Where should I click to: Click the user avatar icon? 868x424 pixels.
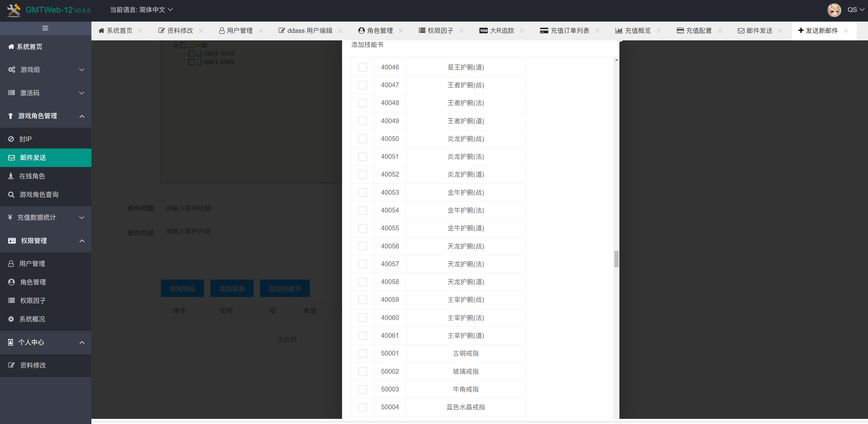[x=834, y=10]
